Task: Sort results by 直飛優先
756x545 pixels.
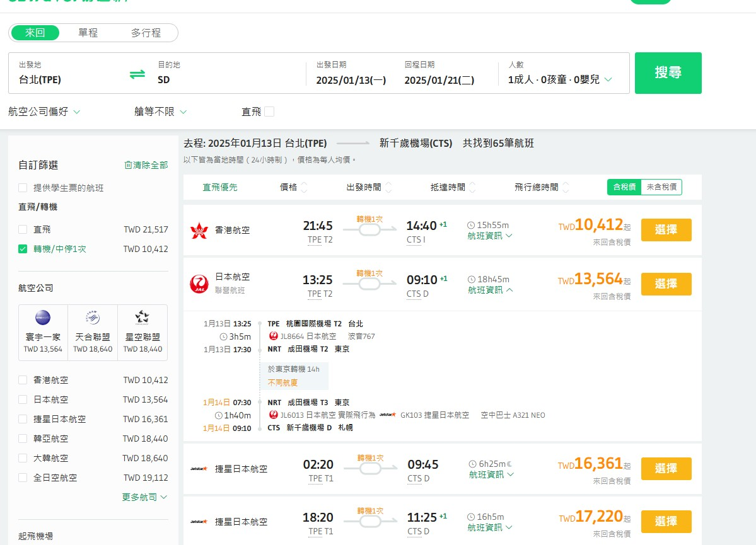Action: [x=220, y=187]
